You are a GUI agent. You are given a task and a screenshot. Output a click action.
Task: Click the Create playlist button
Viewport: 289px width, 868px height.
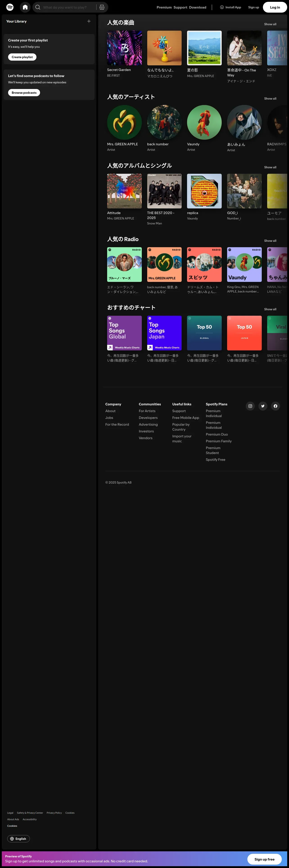[x=22, y=57]
